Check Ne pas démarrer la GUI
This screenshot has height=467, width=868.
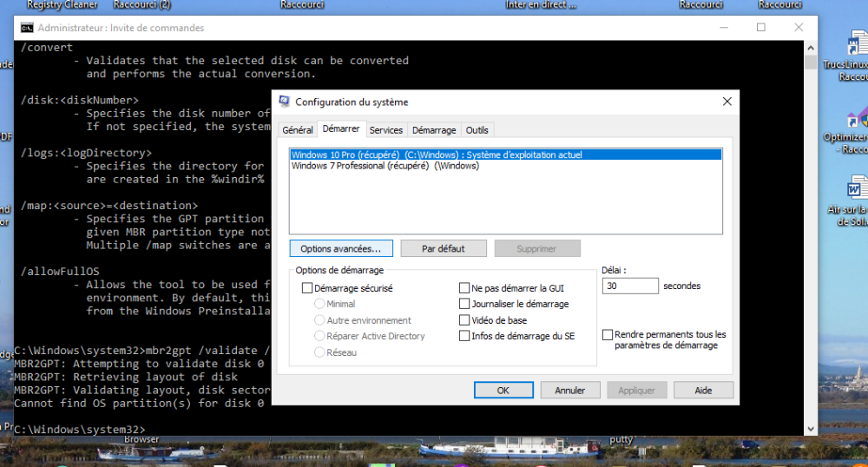(x=464, y=288)
